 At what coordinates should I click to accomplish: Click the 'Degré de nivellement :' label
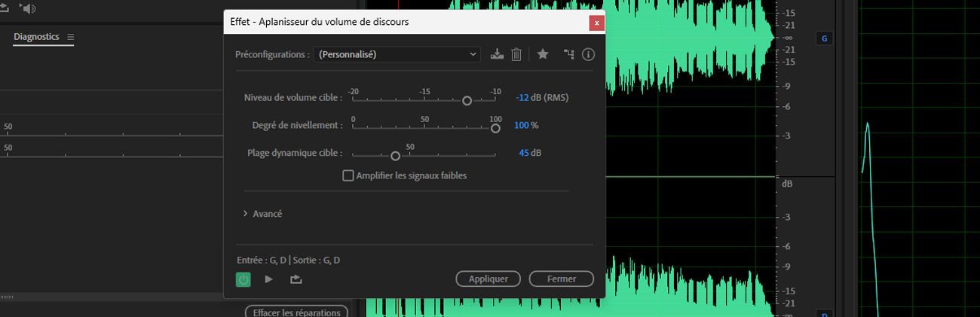[x=297, y=126]
